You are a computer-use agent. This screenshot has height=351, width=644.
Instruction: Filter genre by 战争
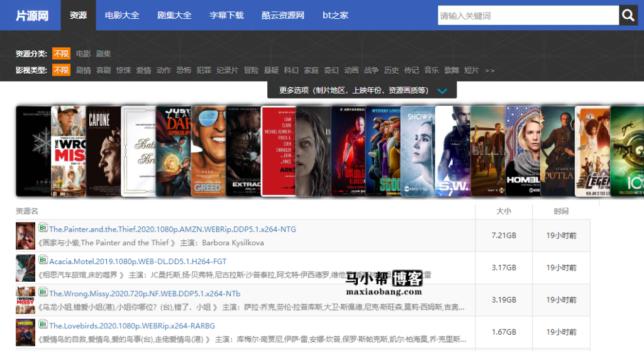(x=371, y=70)
